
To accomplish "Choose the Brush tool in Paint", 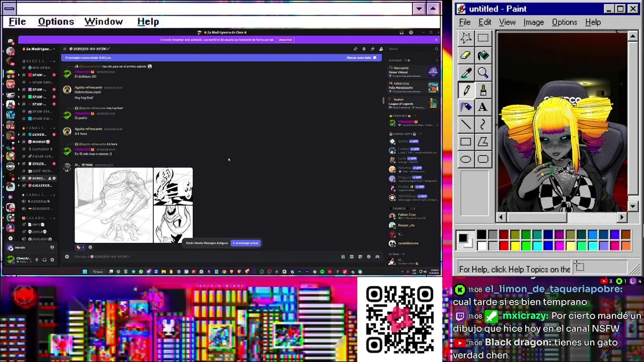I will (x=483, y=90).
